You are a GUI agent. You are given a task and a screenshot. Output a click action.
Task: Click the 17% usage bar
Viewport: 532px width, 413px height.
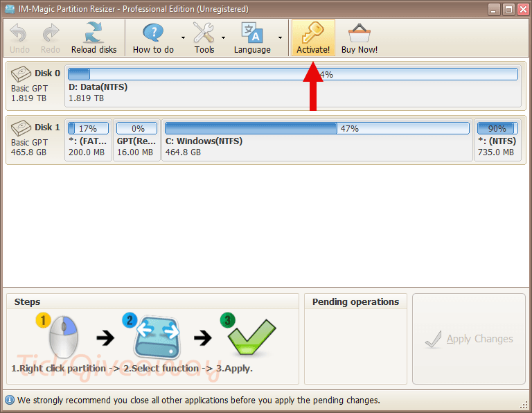88,129
